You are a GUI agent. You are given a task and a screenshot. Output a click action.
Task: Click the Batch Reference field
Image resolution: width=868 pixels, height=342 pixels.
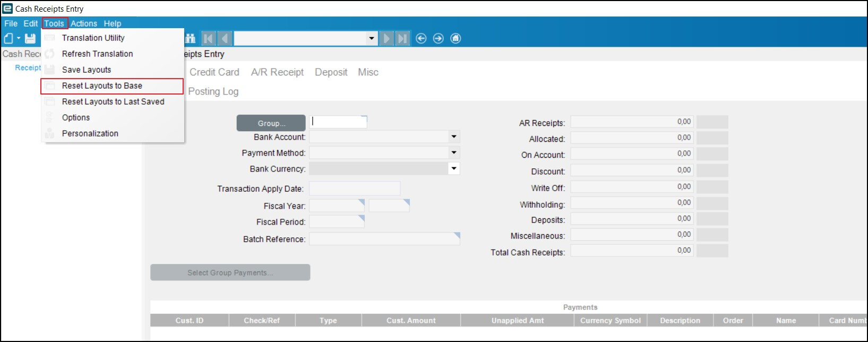click(385, 239)
